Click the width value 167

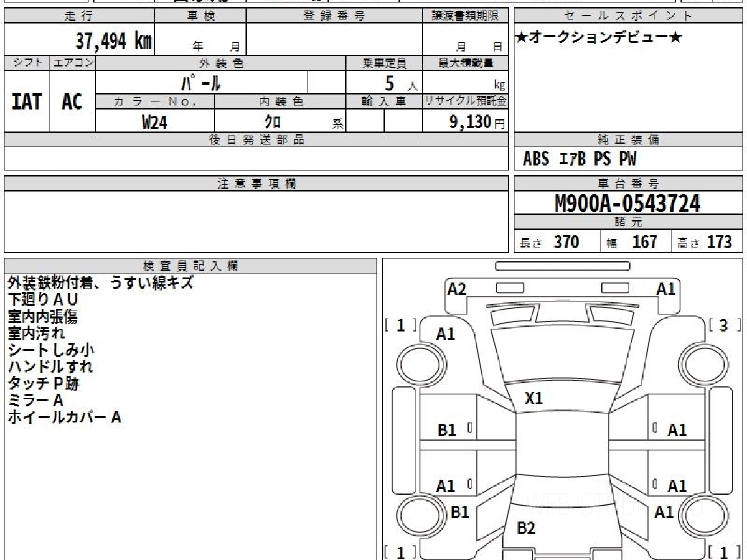[x=644, y=242]
